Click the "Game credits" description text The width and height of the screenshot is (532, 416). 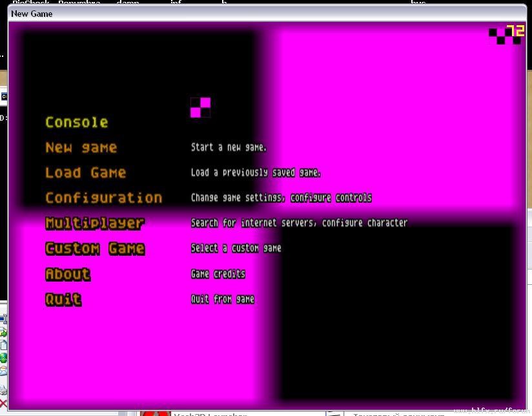[x=218, y=274]
